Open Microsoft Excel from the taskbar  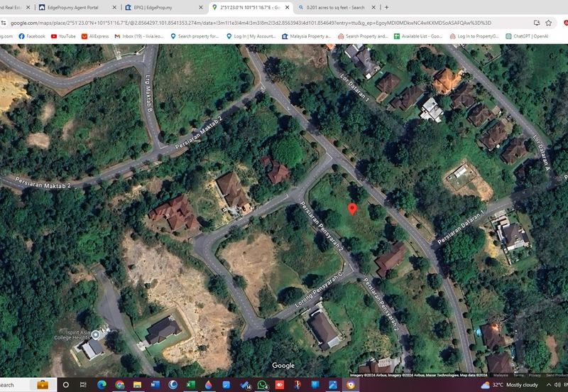point(191,384)
